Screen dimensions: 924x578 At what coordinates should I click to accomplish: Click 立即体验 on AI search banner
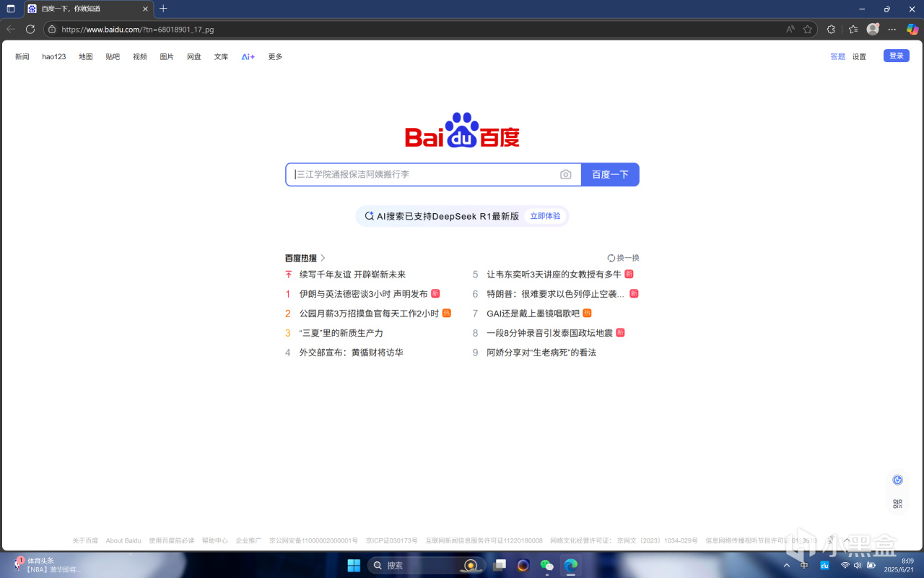click(545, 216)
